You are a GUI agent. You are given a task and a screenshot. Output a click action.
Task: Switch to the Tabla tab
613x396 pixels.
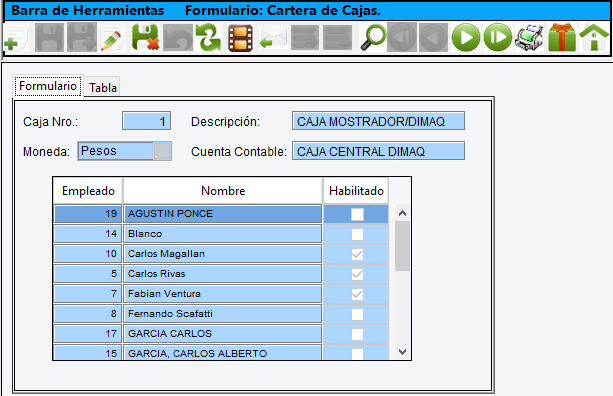pos(102,87)
